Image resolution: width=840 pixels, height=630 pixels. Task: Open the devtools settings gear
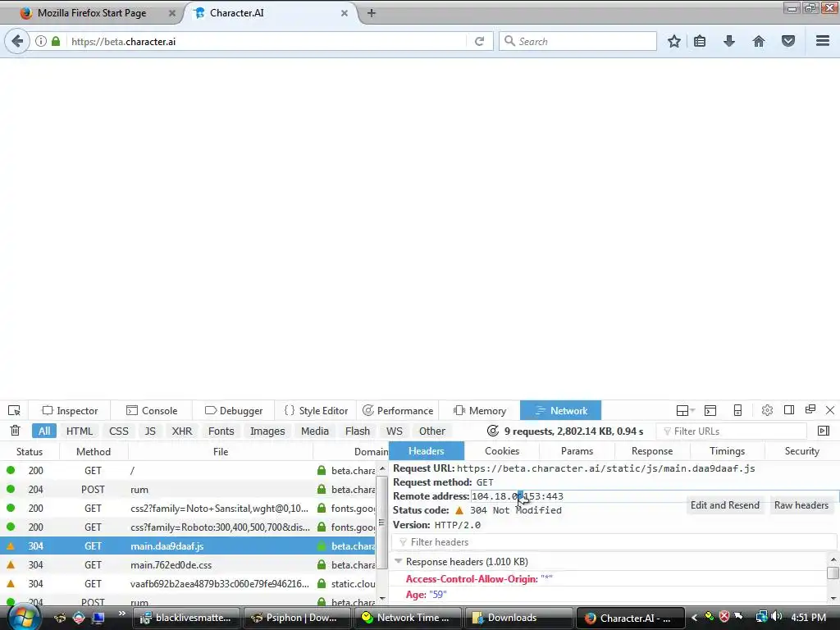(767, 410)
